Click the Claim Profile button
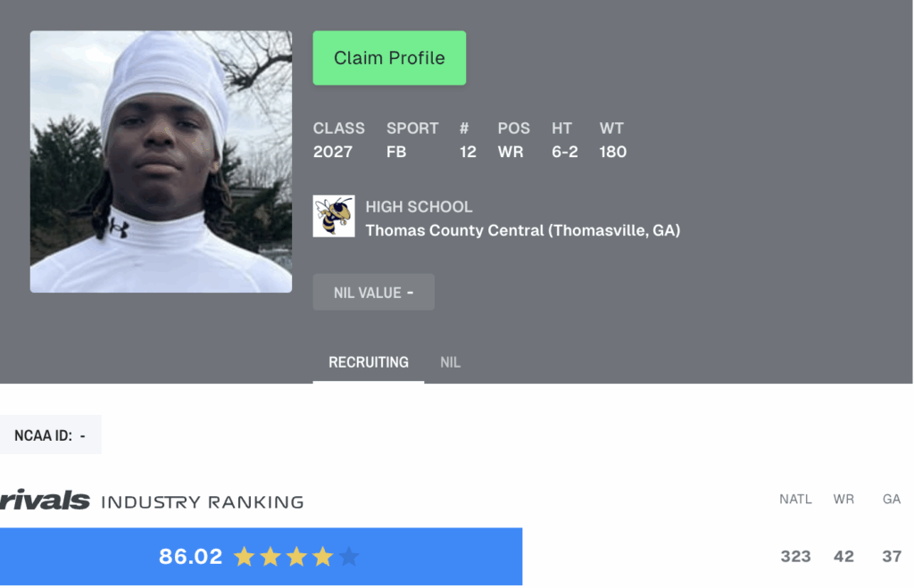This screenshot has height=588, width=914. (389, 58)
